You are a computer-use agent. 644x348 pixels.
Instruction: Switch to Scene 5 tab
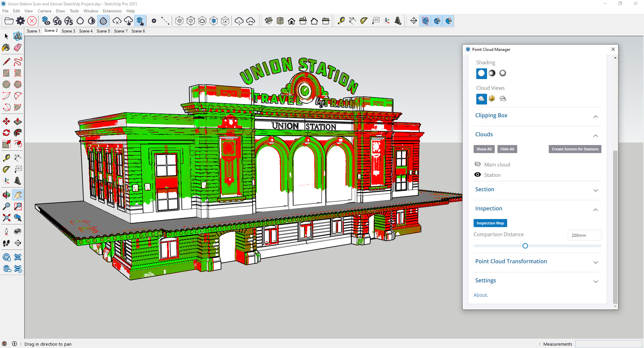pyautogui.click(x=103, y=31)
